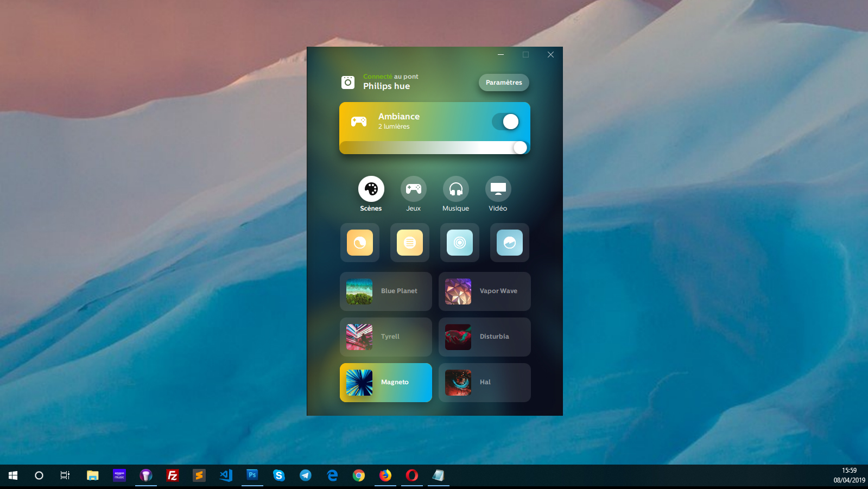
Task: Open Visual Studio Code from taskbar
Action: pyautogui.click(x=226, y=475)
